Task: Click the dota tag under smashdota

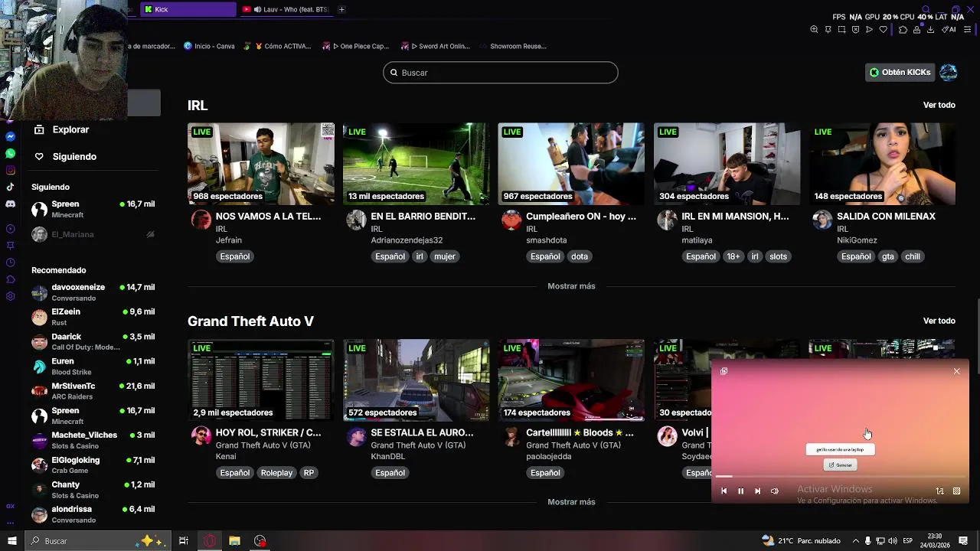Action: [580, 256]
